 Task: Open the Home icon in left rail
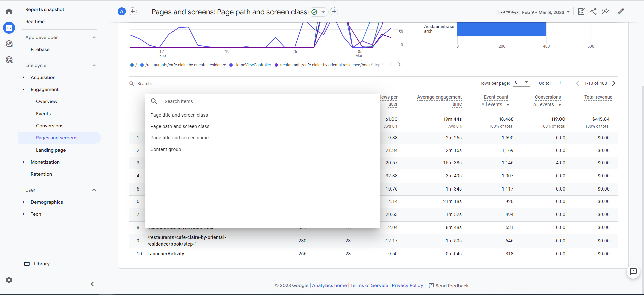click(9, 12)
